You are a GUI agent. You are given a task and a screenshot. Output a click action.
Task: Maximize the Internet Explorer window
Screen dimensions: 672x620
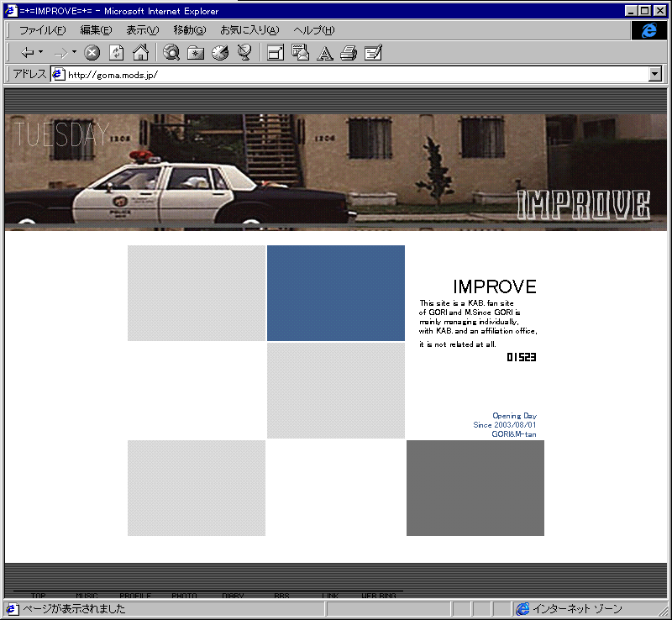(645, 11)
